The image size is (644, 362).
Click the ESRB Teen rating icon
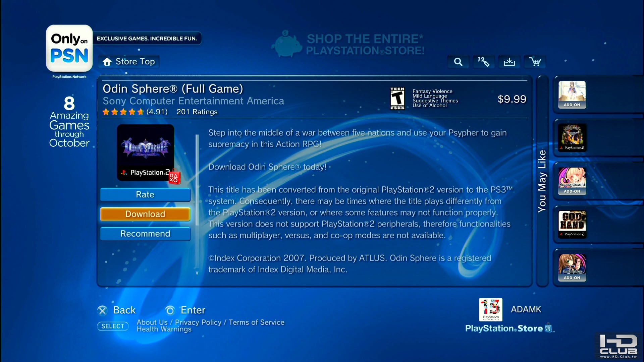tap(397, 99)
